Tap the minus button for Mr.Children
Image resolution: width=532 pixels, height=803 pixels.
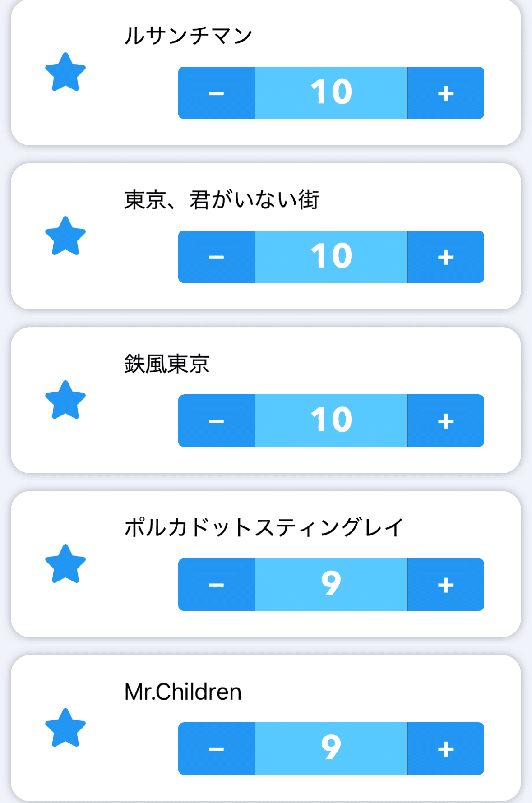(x=217, y=748)
